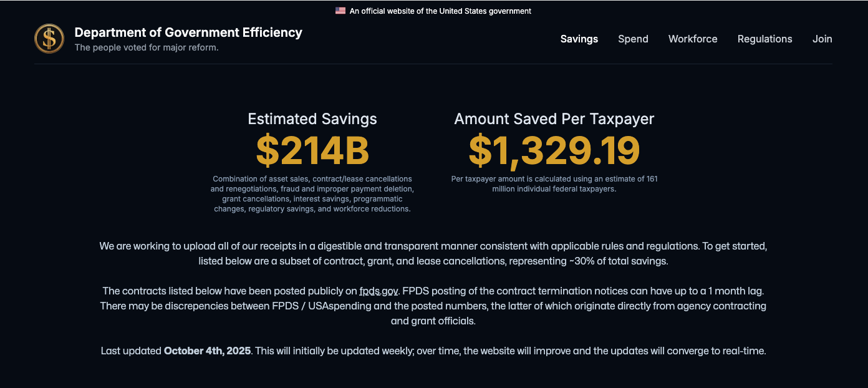Select the $214B savings figure

click(x=312, y=151)
